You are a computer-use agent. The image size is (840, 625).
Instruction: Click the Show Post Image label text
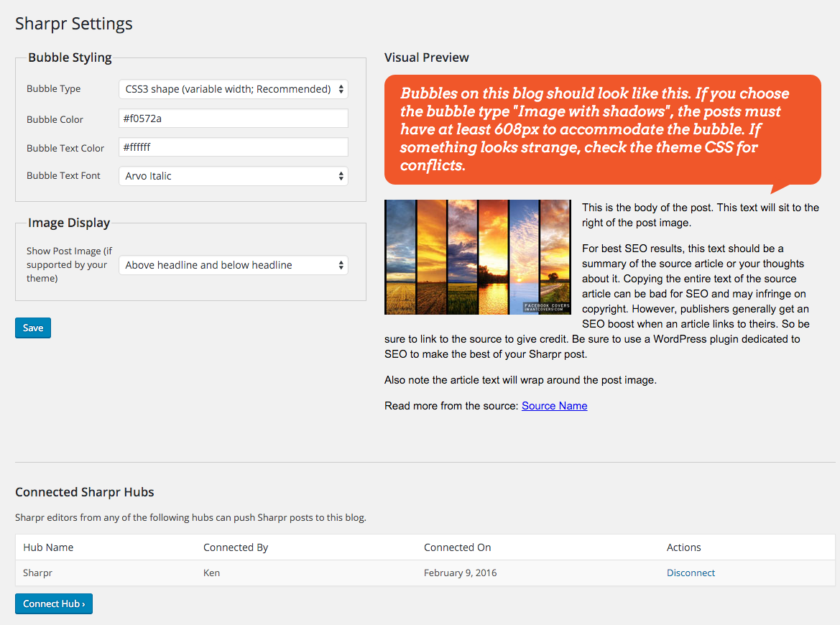click(x=69, y=264)
